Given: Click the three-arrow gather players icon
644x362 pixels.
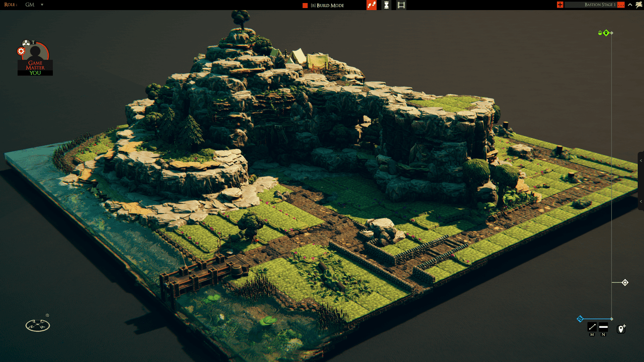Looking at the screenshot, I should (26, 43).
